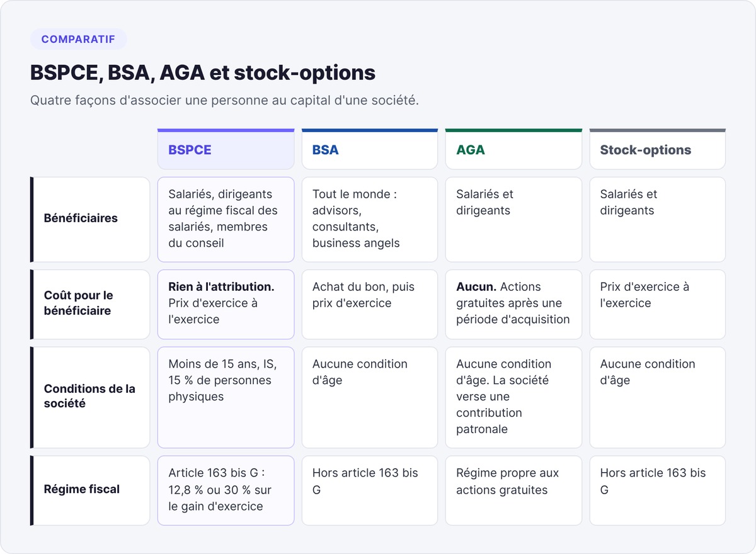Select the Stock-options column header
The height and width of the screenshot is (554, 756).
[658, 149]
